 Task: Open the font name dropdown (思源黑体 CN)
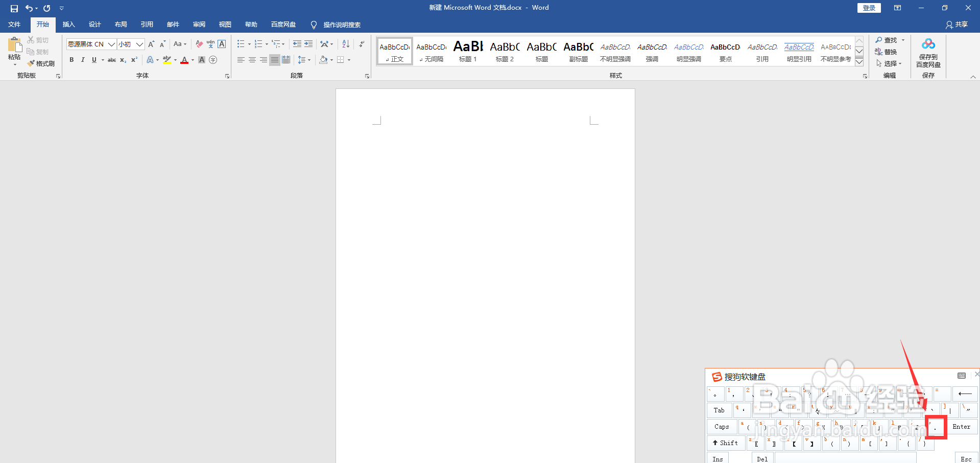(x=111, y=44)
